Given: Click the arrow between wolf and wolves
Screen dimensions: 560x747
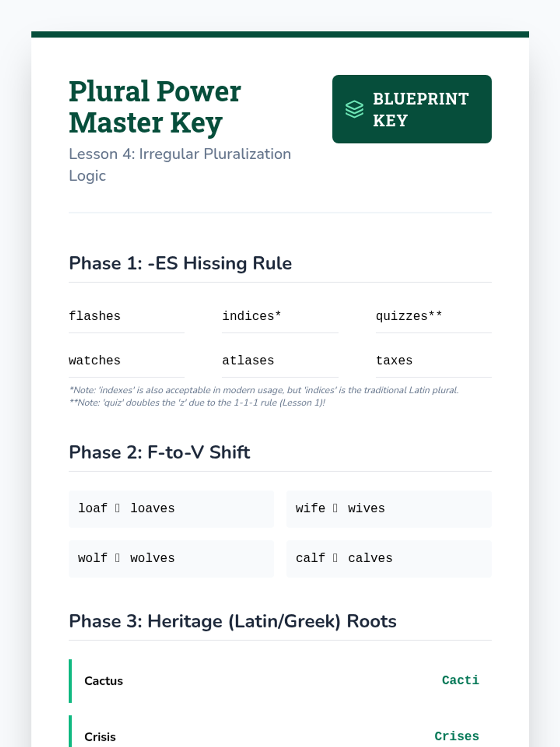Looking at the screenshot, I should coord(118,558).
